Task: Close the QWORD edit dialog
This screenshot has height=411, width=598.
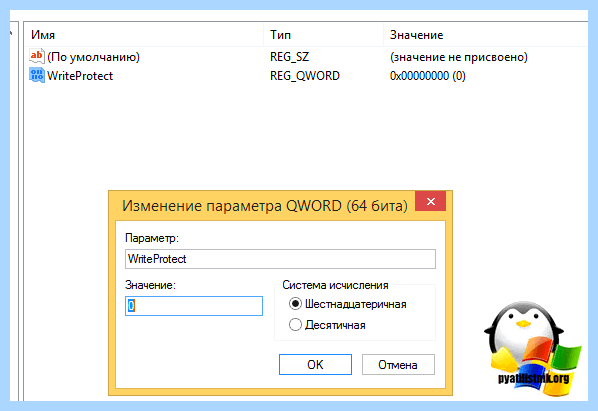Action: pyautogui.click(x=431, y=201)
